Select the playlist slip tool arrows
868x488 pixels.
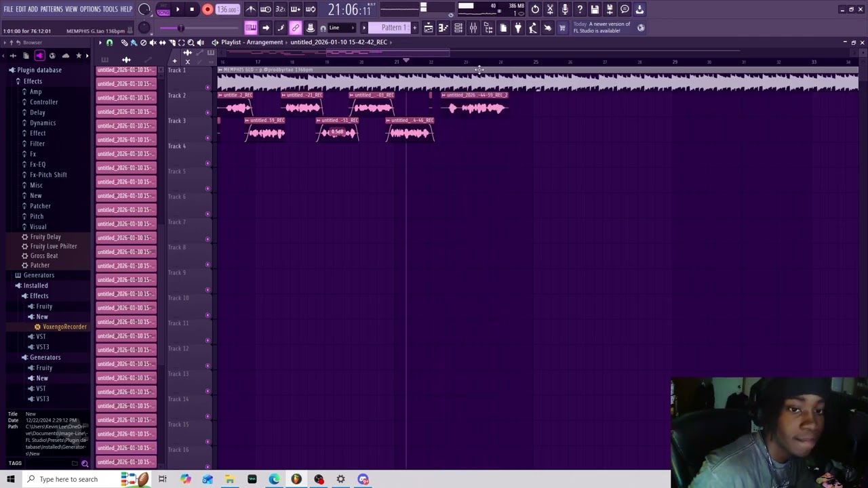pyautogui.click(x=162, y=43)
